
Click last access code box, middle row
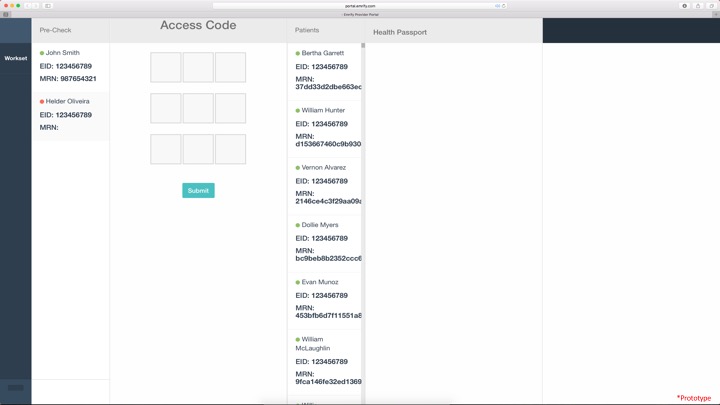point(231,108)
